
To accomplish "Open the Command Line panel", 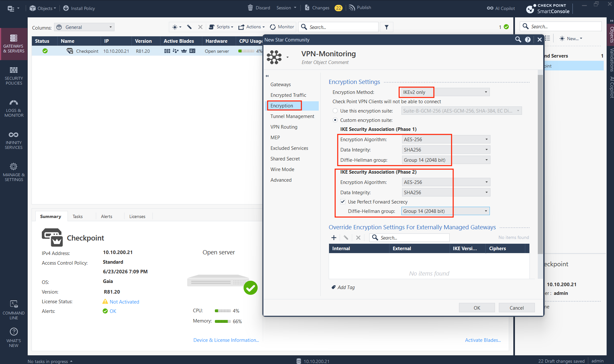I will tap(14, 310).
